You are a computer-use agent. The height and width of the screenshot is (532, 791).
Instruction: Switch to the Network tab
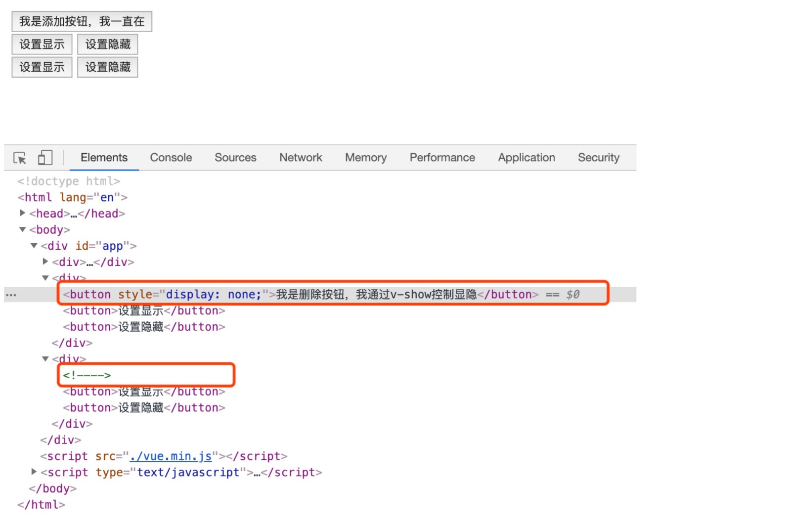(x=301, y=158)
